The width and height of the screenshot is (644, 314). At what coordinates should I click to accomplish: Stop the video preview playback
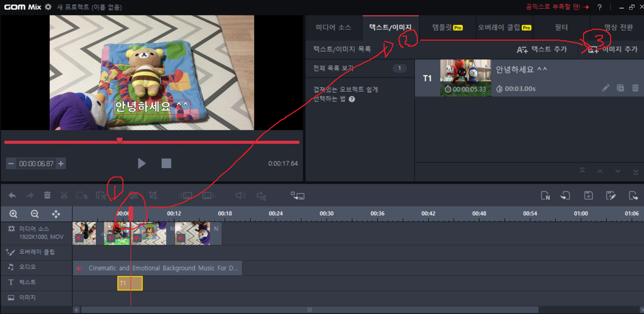pos(166,164)
